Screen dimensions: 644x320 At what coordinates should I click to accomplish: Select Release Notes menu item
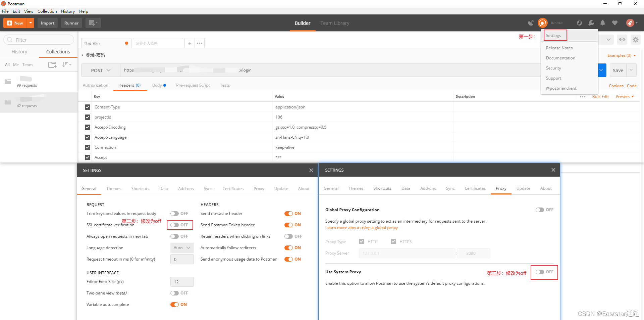tap(559, 48)
